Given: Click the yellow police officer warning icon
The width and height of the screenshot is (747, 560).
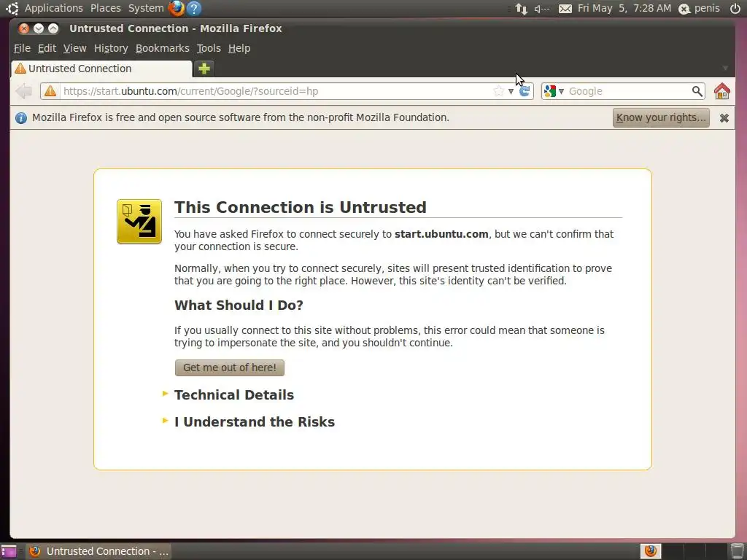Looking at the screenshot, I should click(x=139, y=222).
